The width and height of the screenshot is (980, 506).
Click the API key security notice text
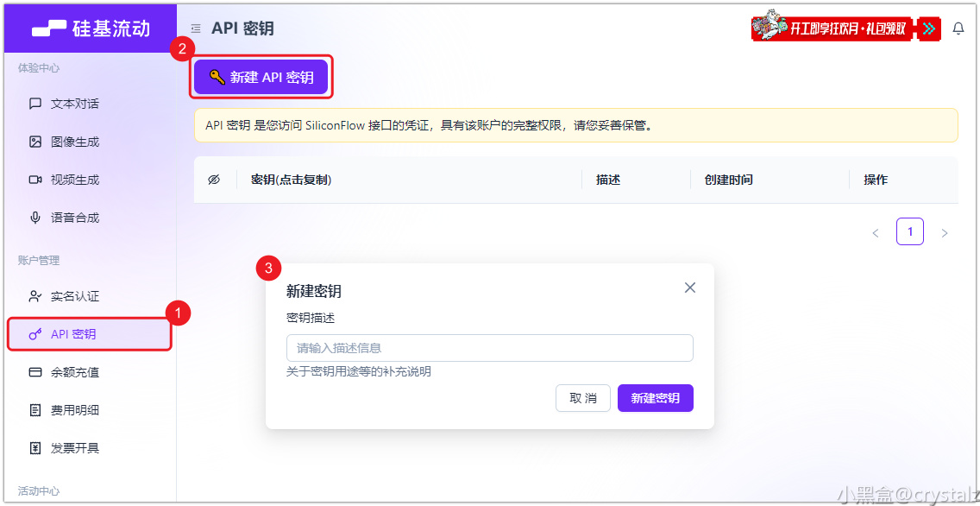(x=429, y=126)
